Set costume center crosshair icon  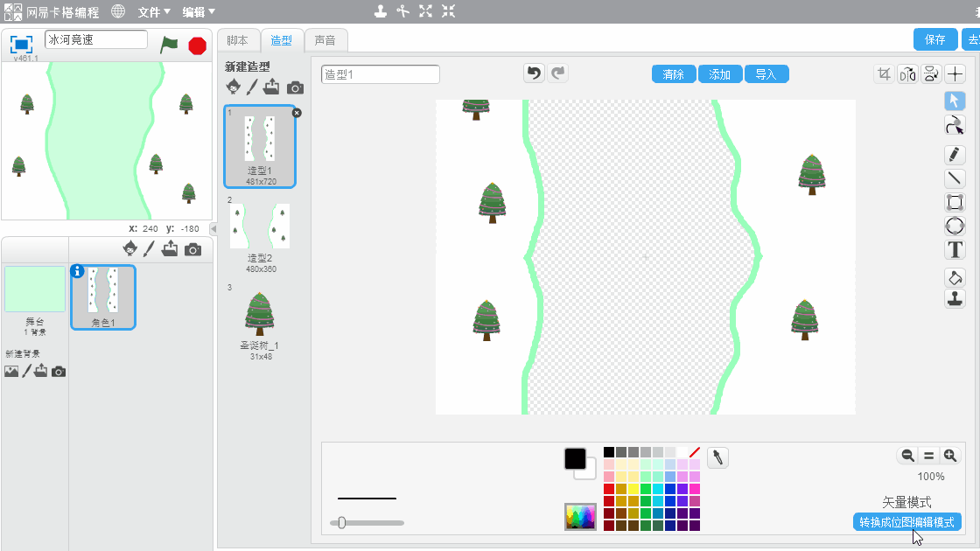955,73
